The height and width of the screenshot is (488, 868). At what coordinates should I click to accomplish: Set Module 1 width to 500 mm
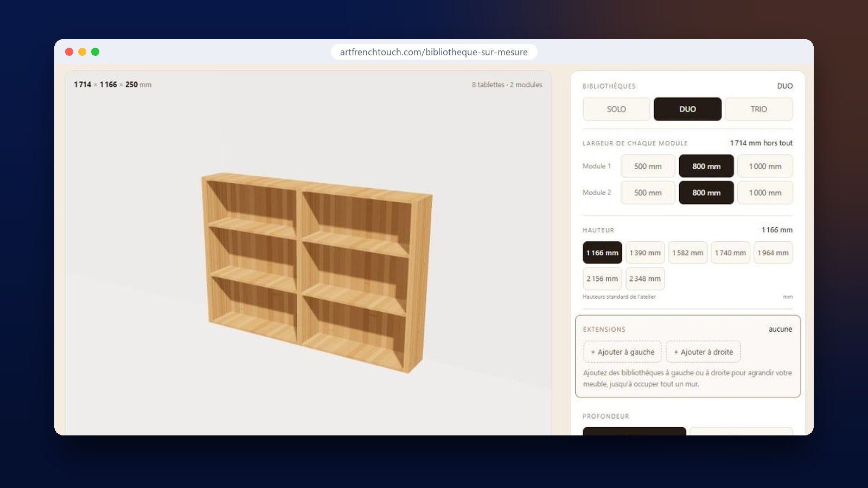coord(648,166)
